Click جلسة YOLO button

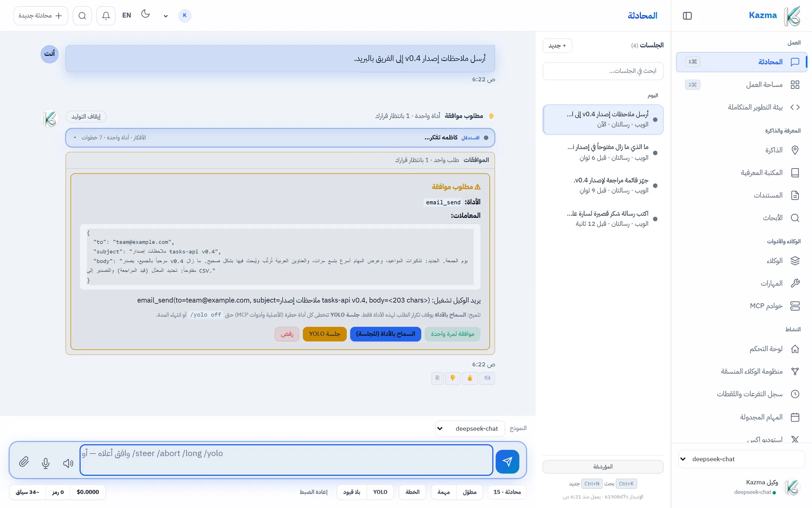click(x=324, y=334)
